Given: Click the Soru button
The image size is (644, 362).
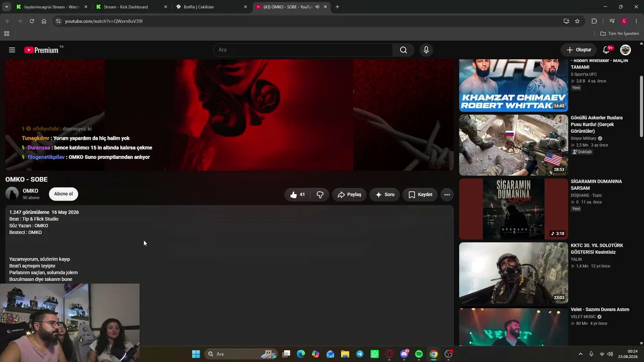Looking at the screenshot, I should coord(385,195).
